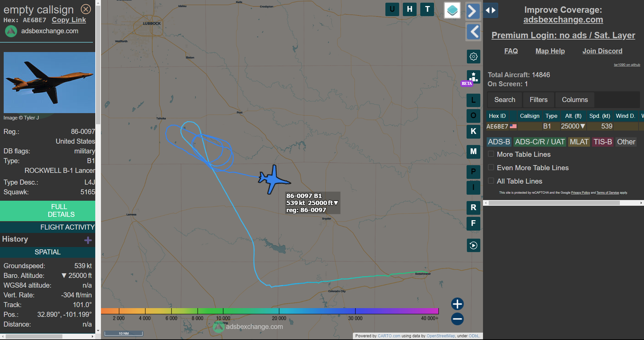
Task: Click the SPATIAL section header
Action: tap(48, 252)
